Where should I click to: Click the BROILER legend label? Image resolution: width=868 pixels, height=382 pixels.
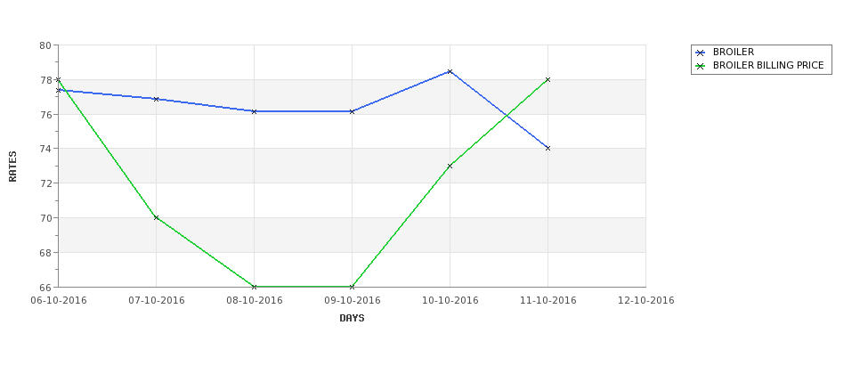click(x=733, y=52)
